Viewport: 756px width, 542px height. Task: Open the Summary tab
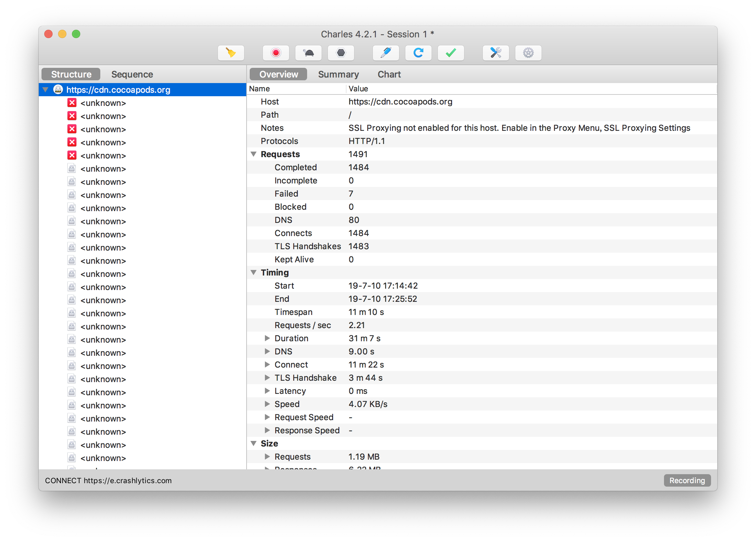338,74
